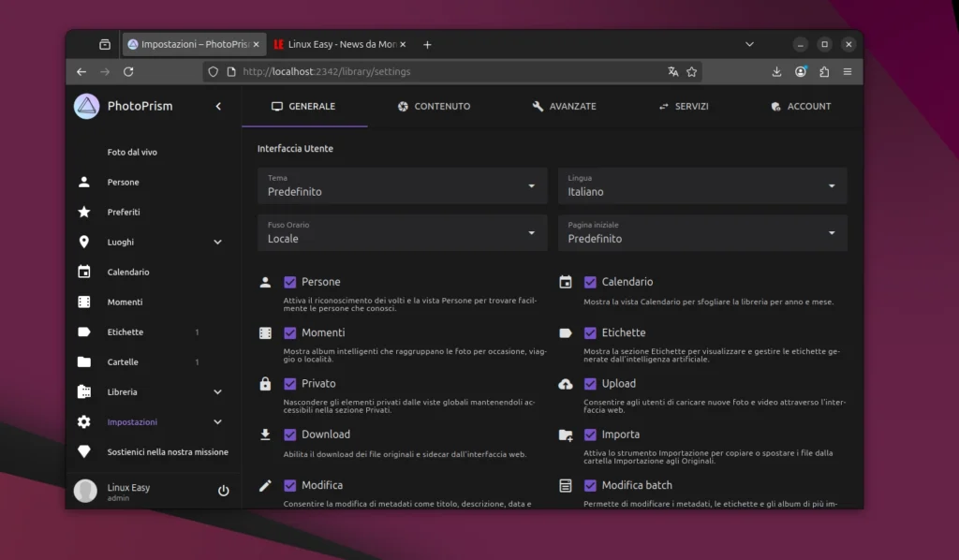The width and height of the screenshot is (959, 560).
Task: Click the power logout icon
Action: 223,491
